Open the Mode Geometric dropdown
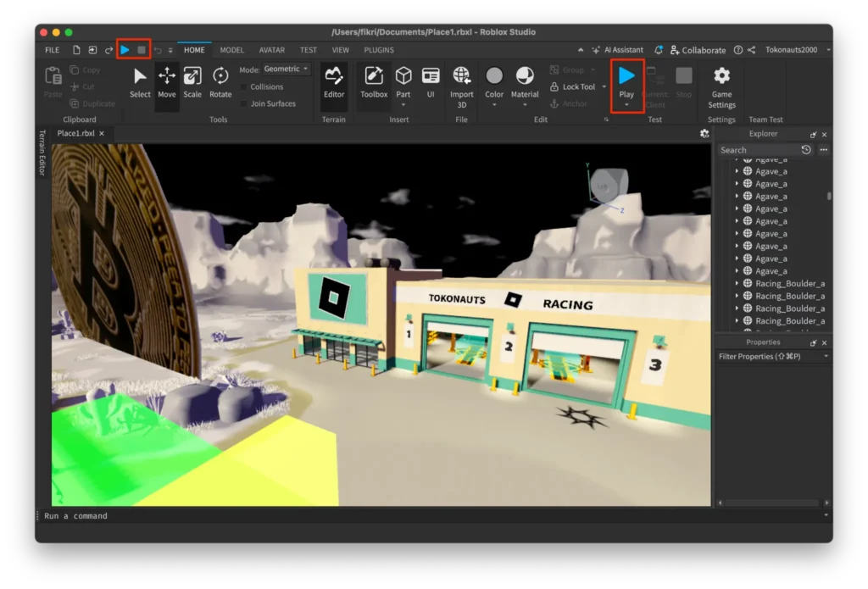Screen dimensions: 868x589 coord(287,69)
